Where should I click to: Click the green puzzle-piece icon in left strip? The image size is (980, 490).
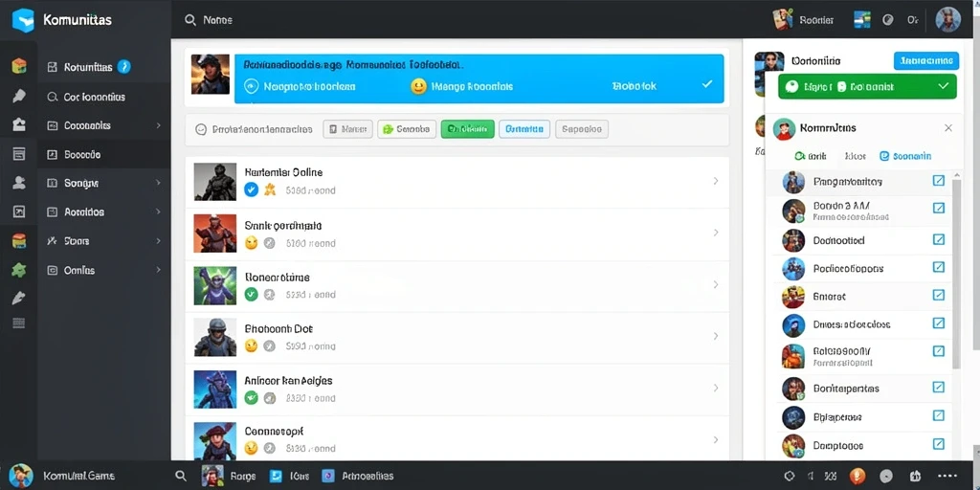tap(19, 270)
